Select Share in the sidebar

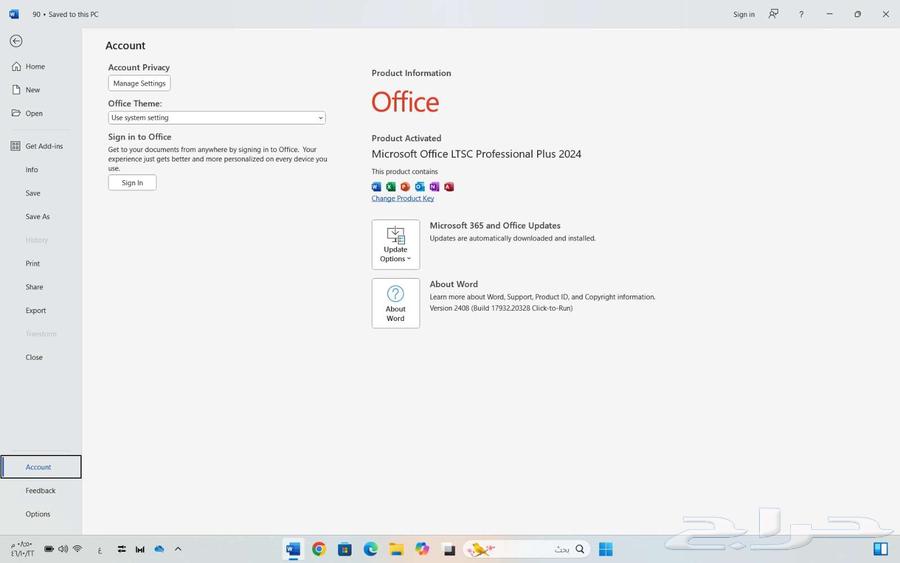coord(34,287)
